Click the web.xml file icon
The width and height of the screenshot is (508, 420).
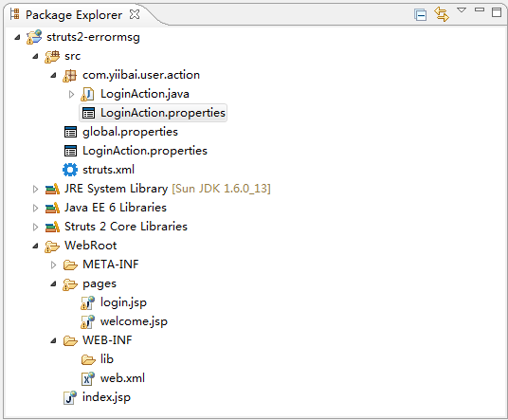(x=87, y=378)
